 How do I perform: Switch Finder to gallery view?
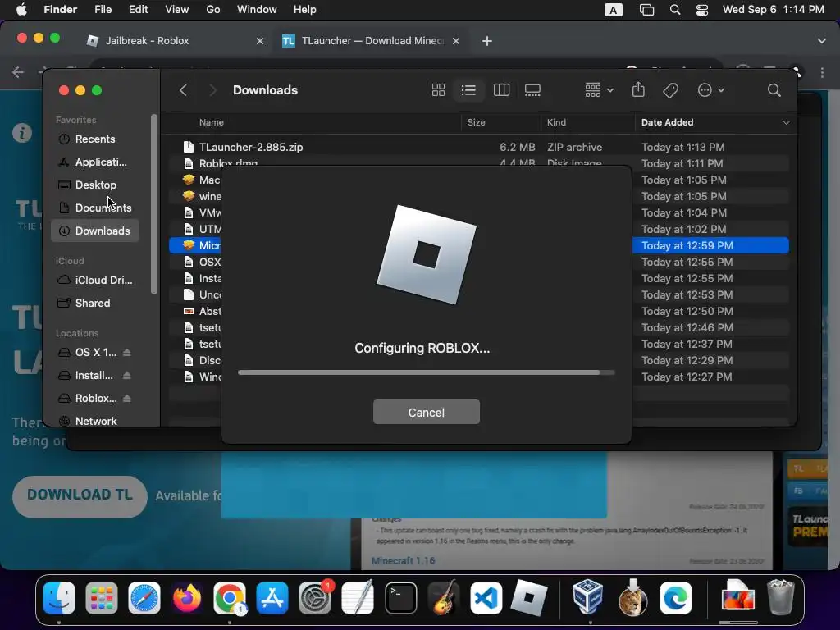532,90
